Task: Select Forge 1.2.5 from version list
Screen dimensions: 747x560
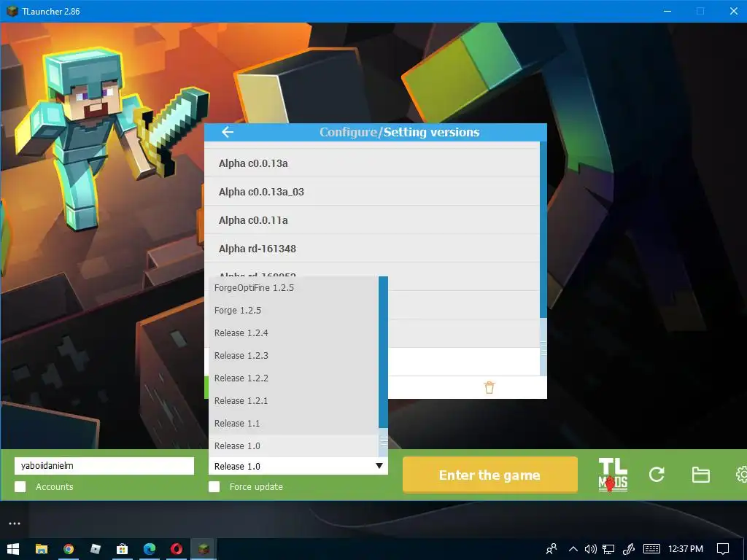Action: (293, 311)
